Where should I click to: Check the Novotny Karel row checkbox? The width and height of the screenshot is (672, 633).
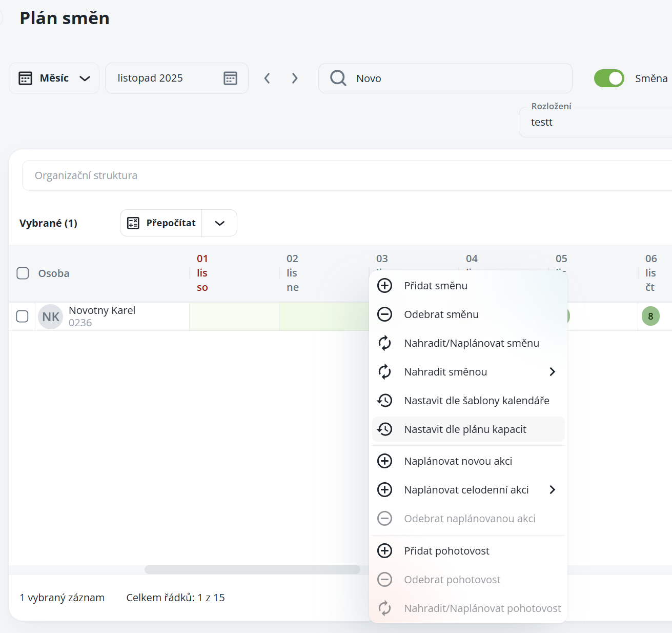coord(23,316)
